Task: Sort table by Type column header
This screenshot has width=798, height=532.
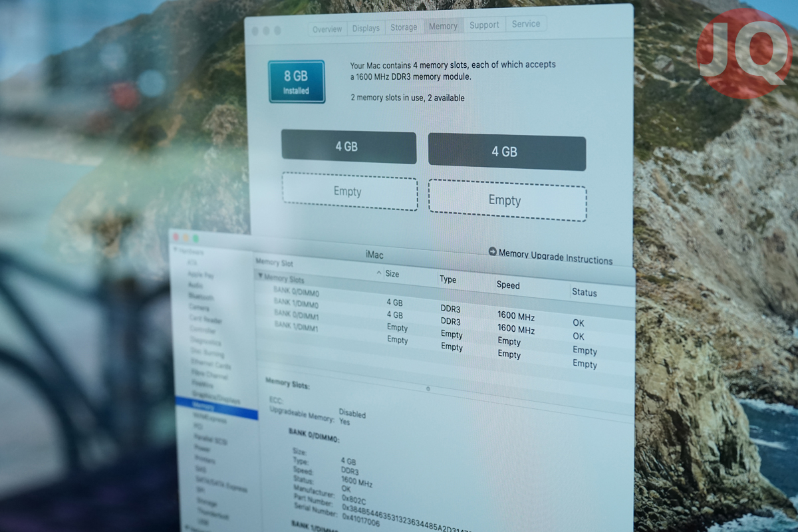Action: [x=448, y=279]
